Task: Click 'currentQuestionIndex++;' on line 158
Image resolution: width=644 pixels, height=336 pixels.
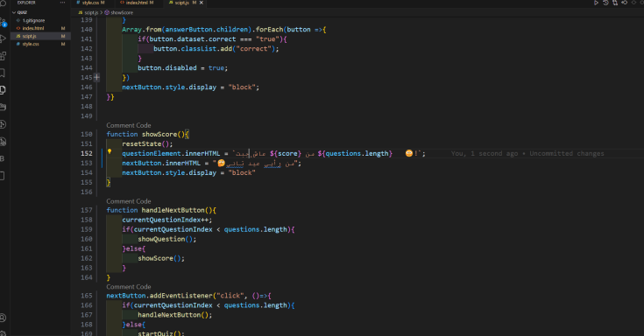Action: pyautogui.click(x=167, y=220)
